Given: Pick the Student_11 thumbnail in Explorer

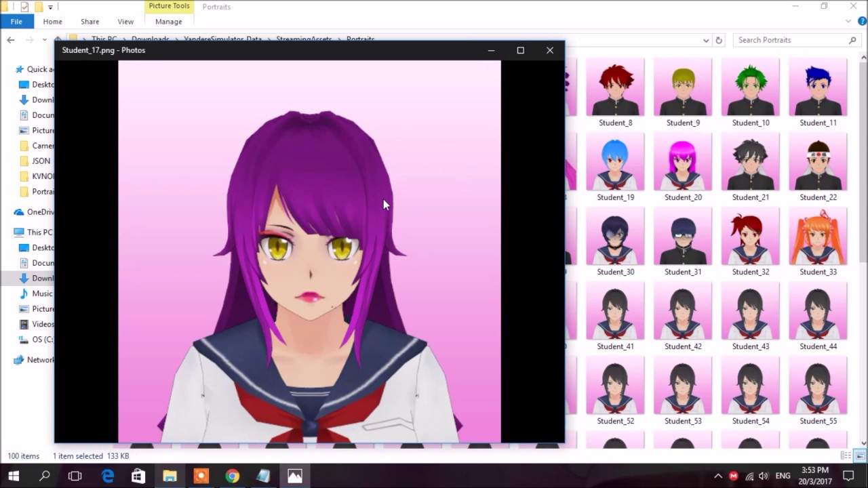Looking at the screenshot, I should [818, 87].
